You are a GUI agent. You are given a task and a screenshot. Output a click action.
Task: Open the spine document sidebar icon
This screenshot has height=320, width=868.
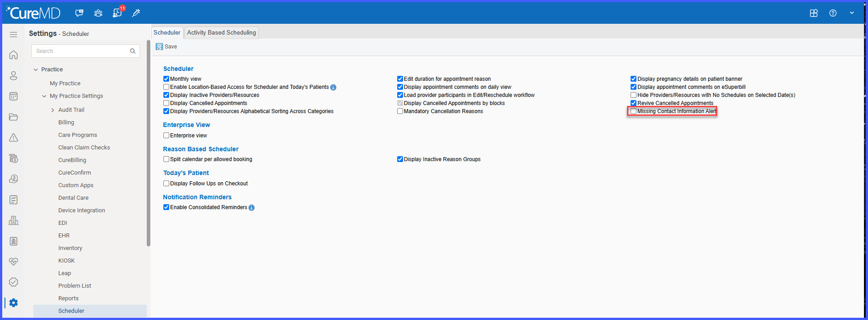tap(13, 241)
